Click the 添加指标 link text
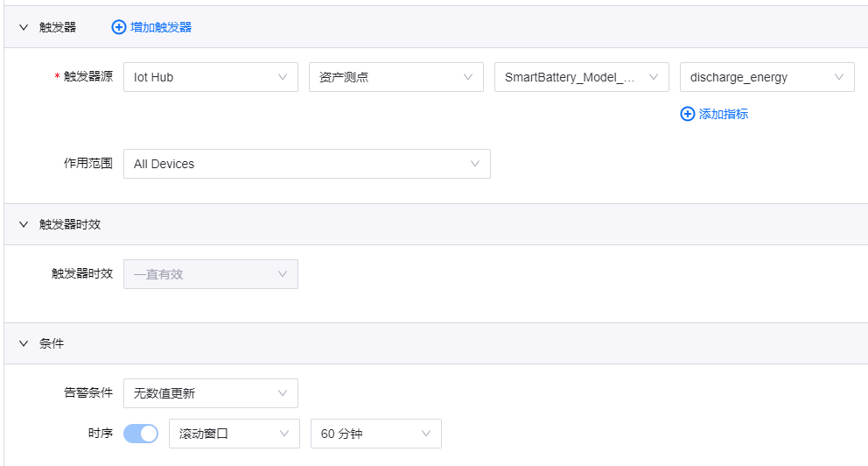Image resolution: width=868 pixels, height=466 pixels. click(x=724, y=114)
